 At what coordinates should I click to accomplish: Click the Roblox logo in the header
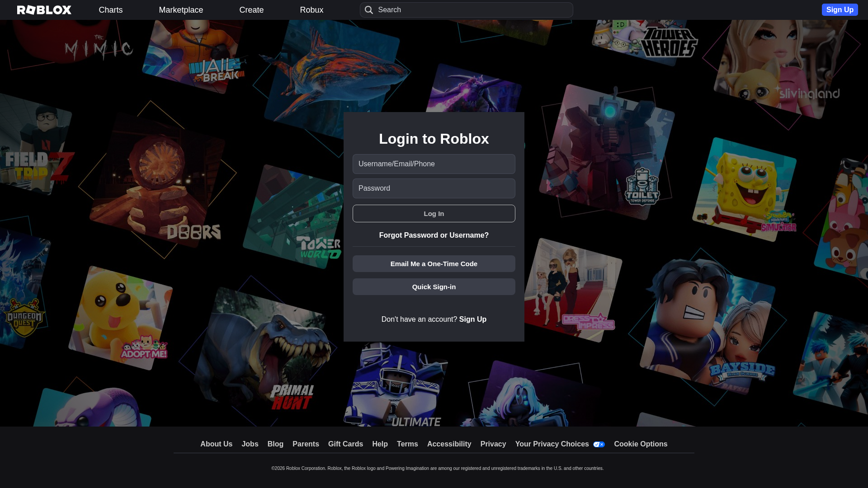pyautogui.click(x=44, y=10)
